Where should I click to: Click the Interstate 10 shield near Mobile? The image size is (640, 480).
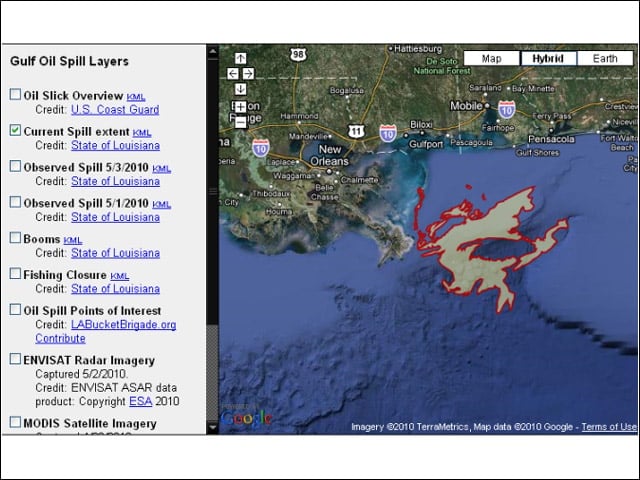pyautogui.click(x=507, y=109)
